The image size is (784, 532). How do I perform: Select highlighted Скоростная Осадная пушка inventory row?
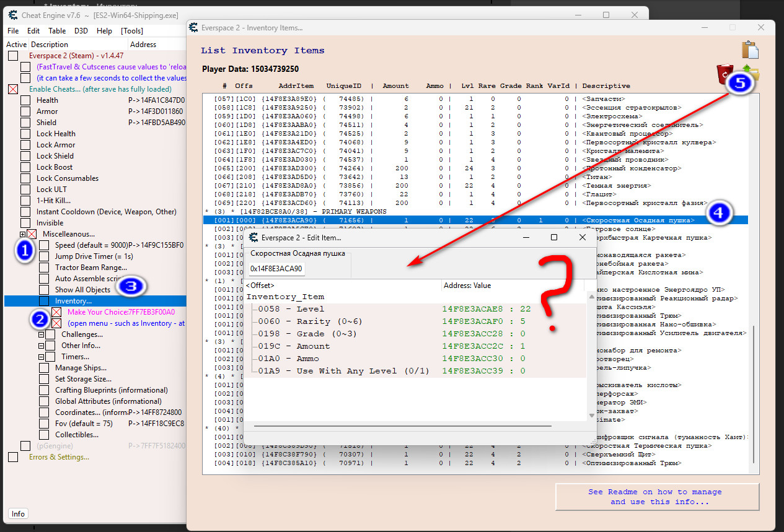(476, 220)
